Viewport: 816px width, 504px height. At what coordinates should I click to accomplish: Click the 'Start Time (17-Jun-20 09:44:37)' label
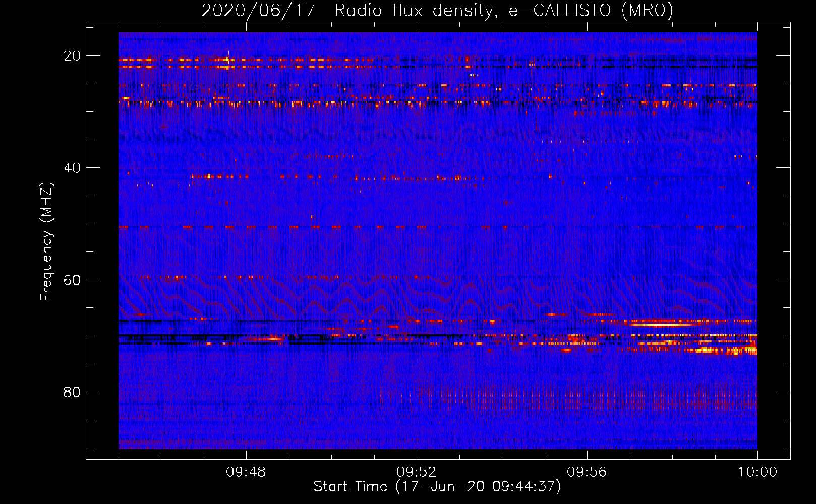pyautogui.click(x=437, y=487)
